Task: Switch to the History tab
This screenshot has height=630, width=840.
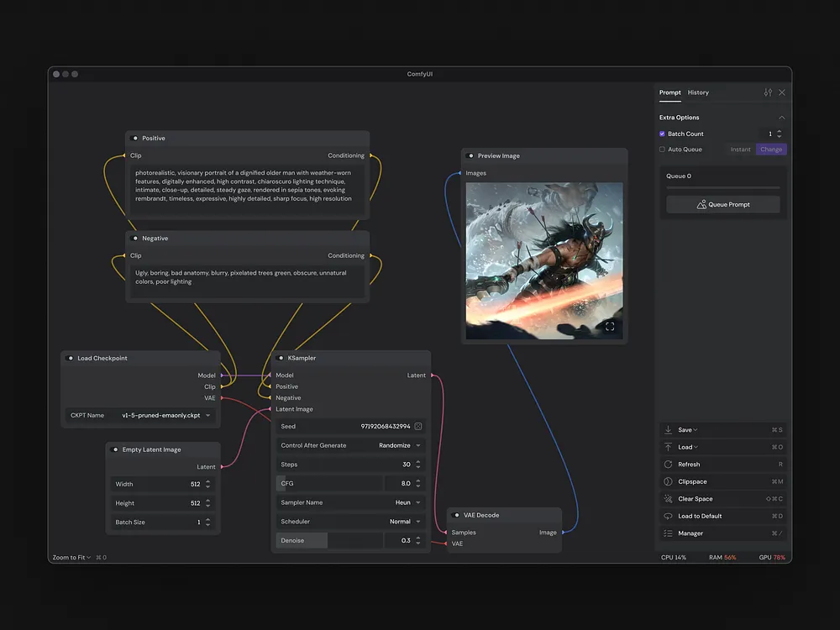Action: (698, 92)
